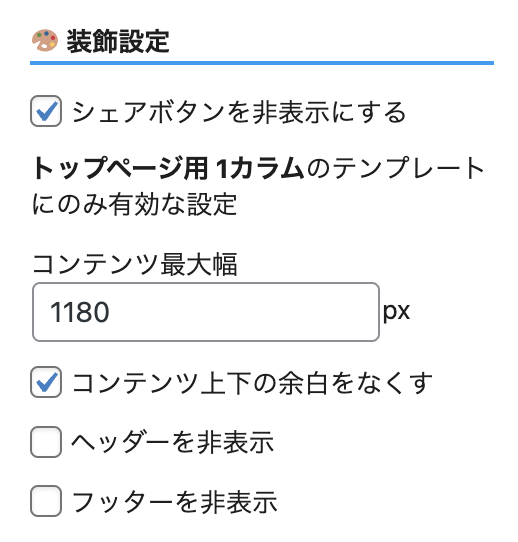Click the シェアボタンを非表示にする label text
The height and width of the screenshot is (542, 518).
tap(239, 112)
